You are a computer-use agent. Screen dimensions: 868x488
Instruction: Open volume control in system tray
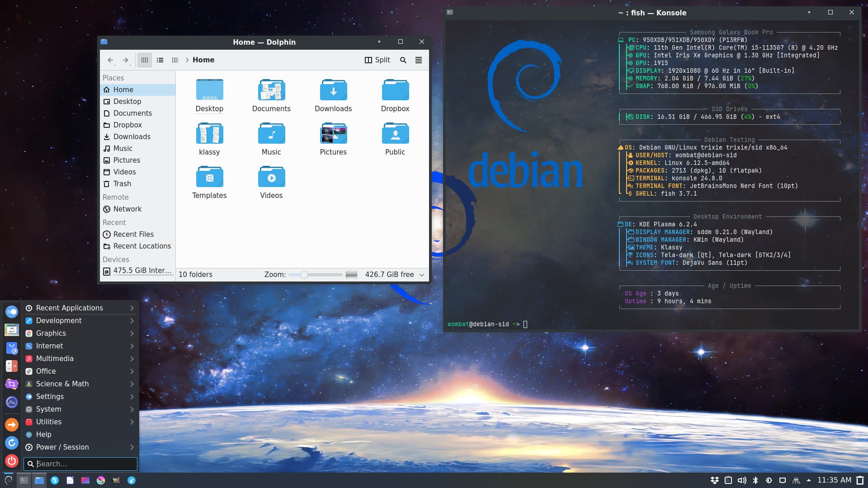pyautogui.click(x=742, y=480)
